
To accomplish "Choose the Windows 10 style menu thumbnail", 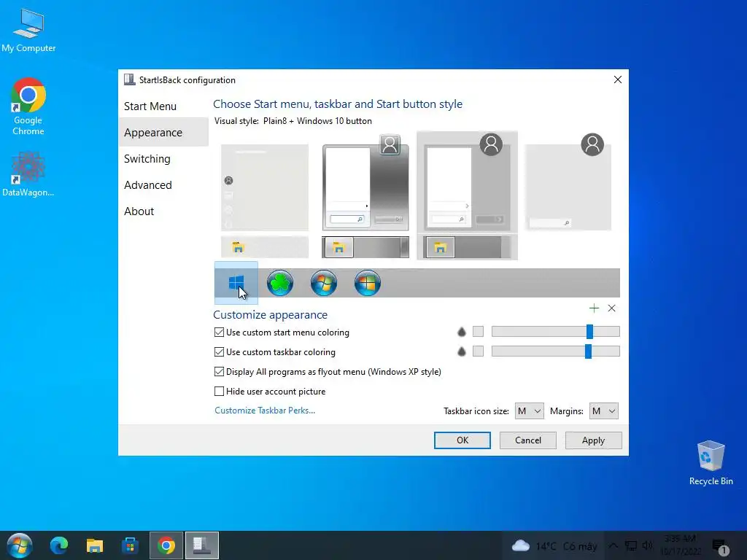I will click(x=265, y=201).
